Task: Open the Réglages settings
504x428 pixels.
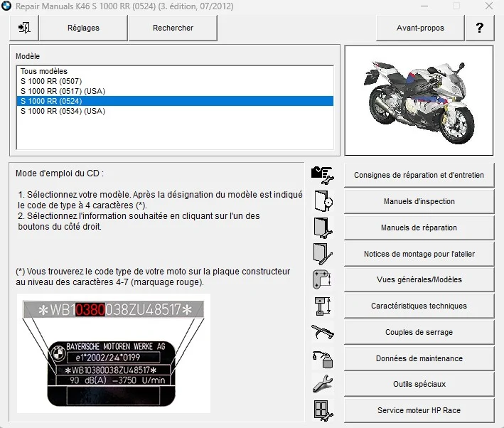Action: pos(83,28)
